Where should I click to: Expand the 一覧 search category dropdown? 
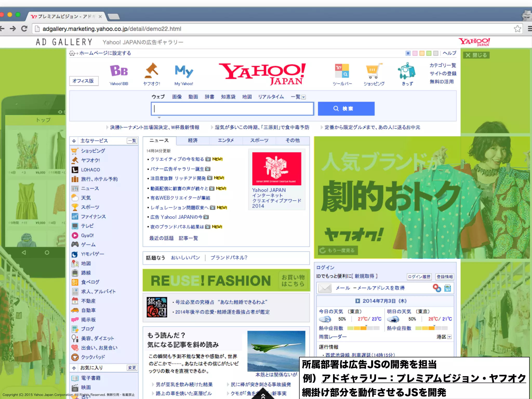(303, 97)
